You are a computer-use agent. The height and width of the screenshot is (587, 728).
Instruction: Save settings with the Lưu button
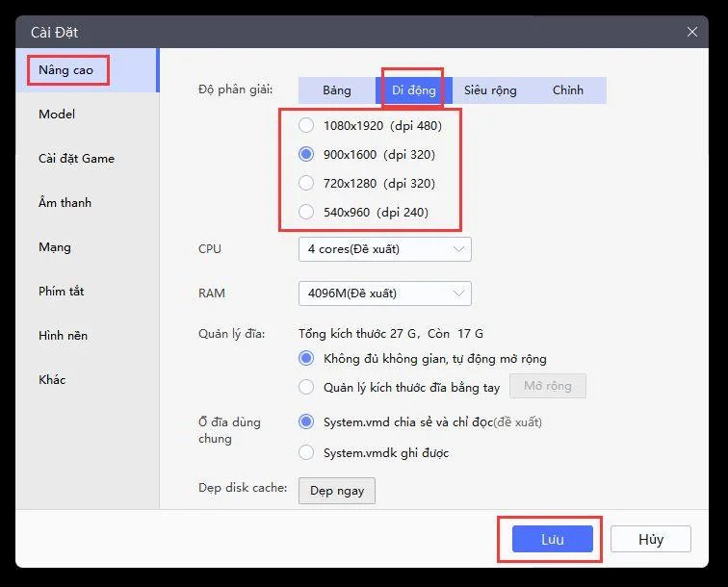pyautogui.click(x=553, y=539)
